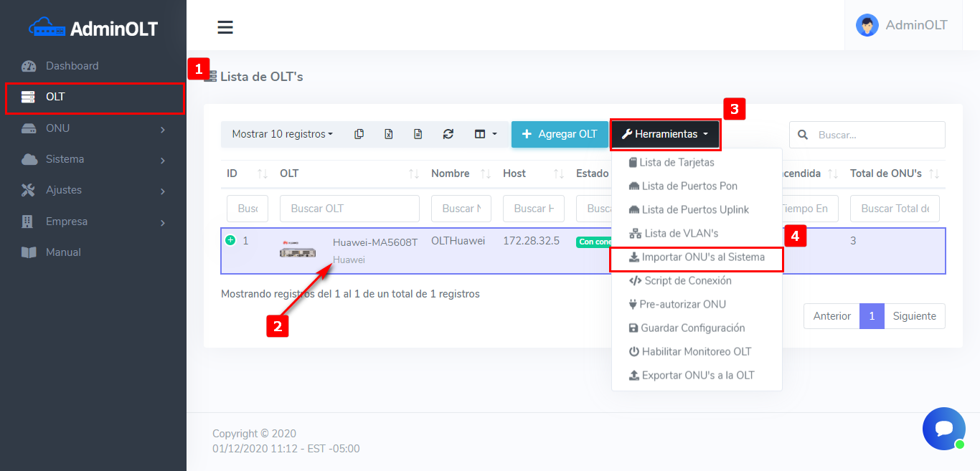980x471 pixels.
Task: Go to Siguiente page
Action: pos(914,316)
